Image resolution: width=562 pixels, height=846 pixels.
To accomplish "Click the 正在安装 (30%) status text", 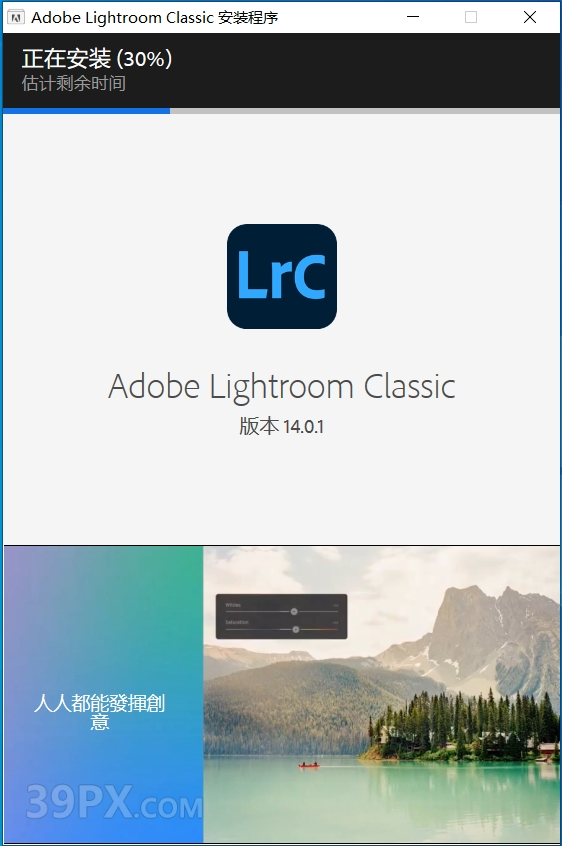I will click(97, 58).
